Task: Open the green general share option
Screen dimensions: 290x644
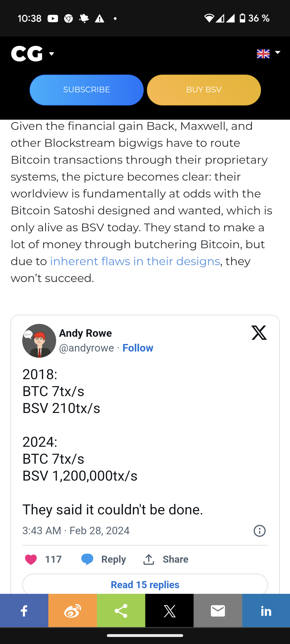Action: (121, 611)
